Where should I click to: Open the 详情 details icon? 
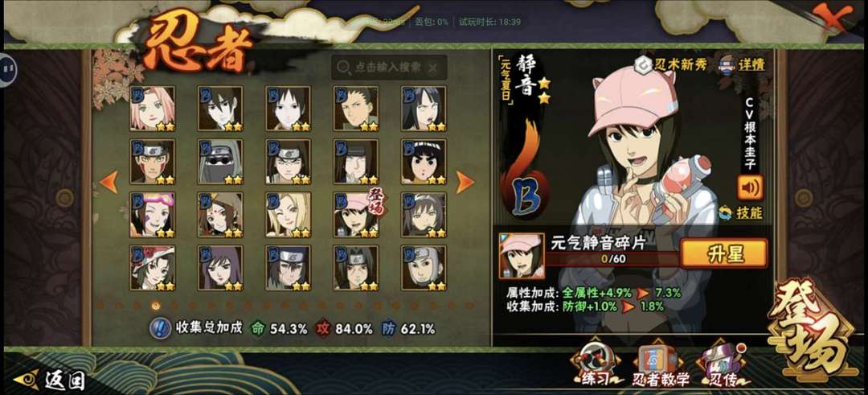(742, 64)
